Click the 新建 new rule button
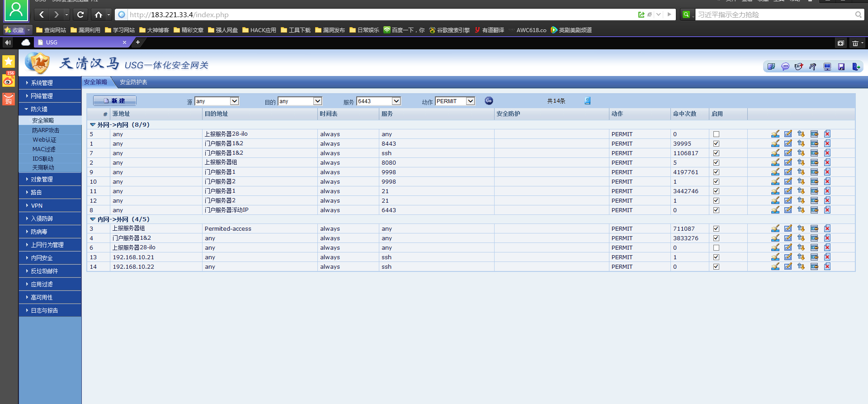 [115, 101]
